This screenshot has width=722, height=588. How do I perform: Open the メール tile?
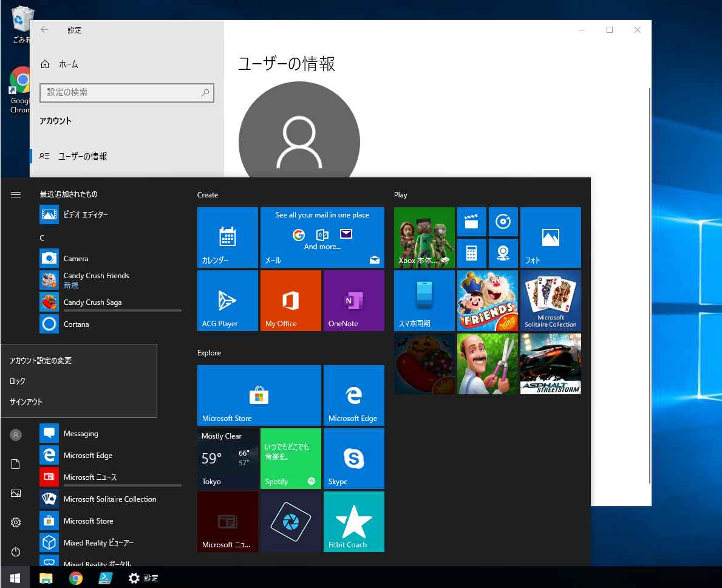click(x=322, y=238)
